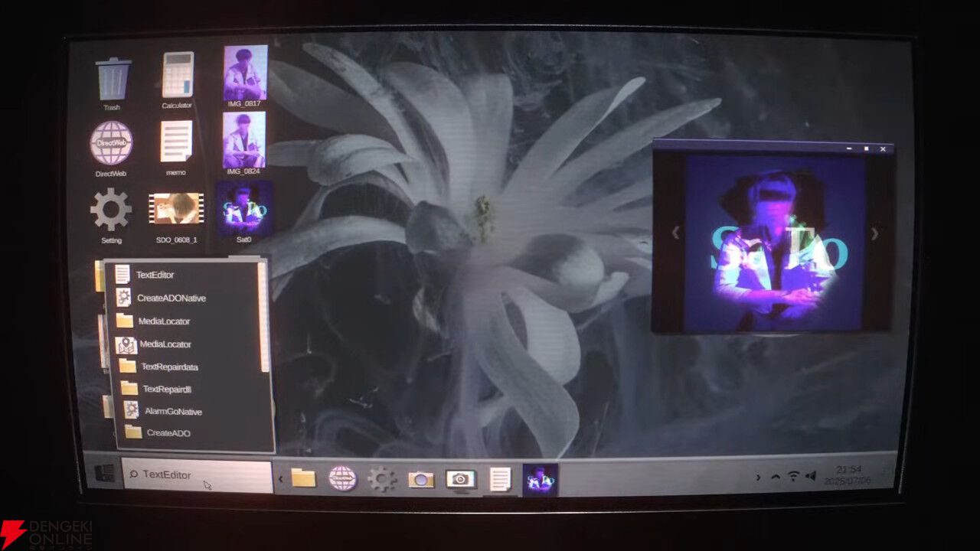
Task: Open the file folder in the taskbar
Action: (x=303, y=479)
